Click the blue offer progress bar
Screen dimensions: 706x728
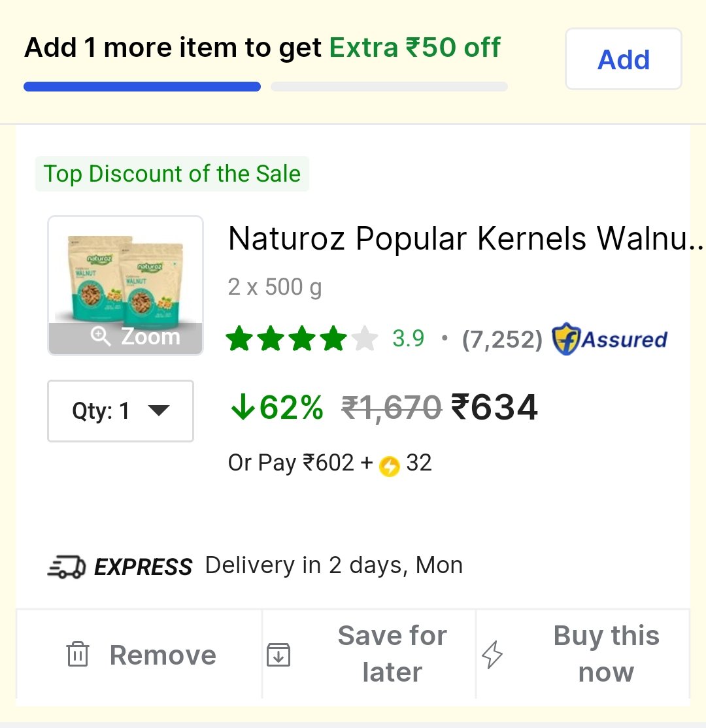[142, 86]
